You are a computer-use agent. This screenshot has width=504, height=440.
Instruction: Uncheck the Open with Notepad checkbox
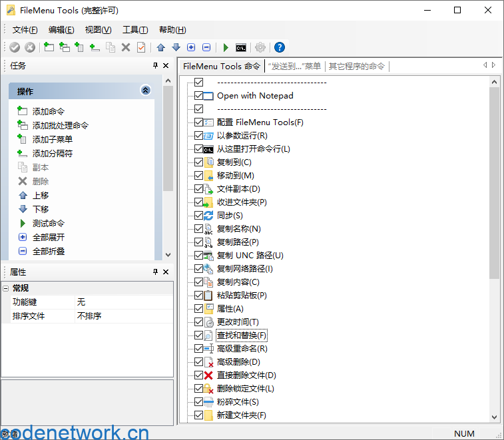198,95
